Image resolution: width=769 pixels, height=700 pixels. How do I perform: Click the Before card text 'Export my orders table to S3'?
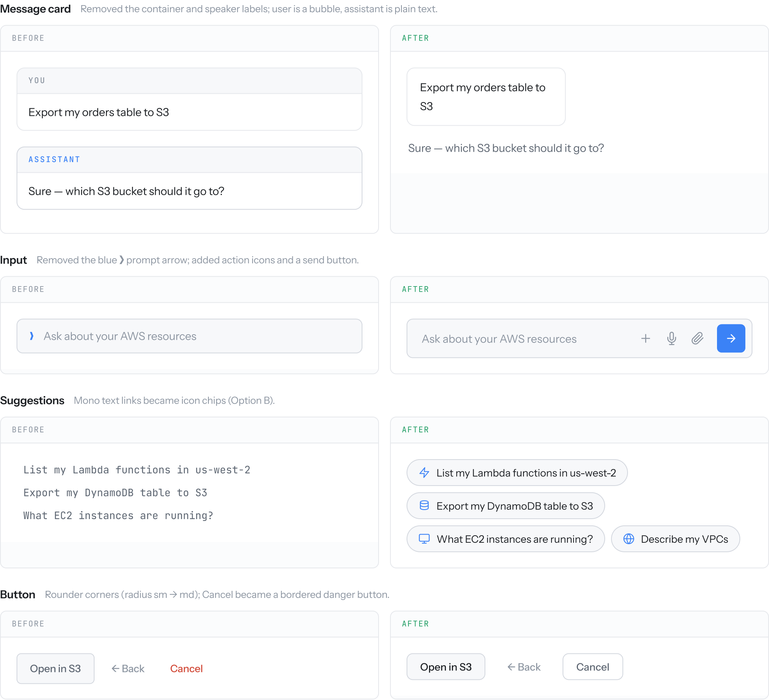coord(98,112)
